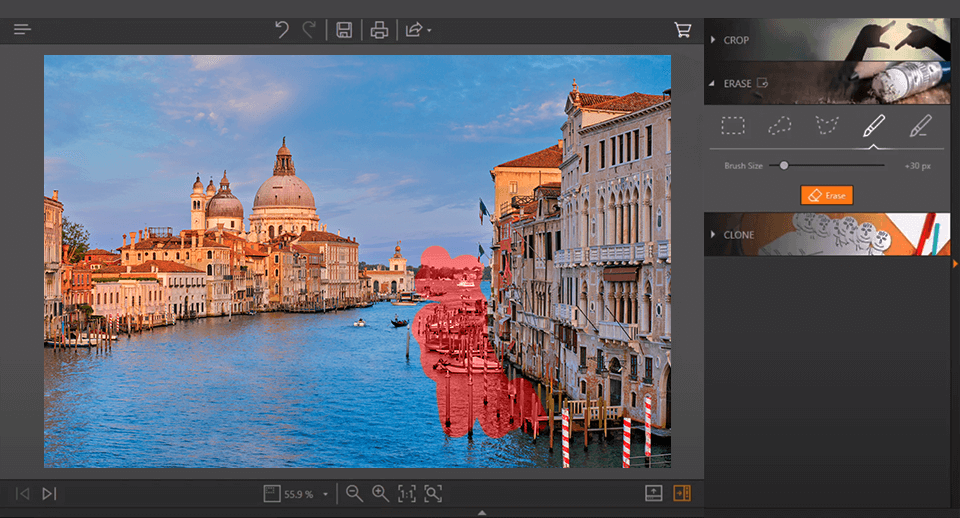Collapse the ERASE panel
The image size is (960, 518).
pyautogui.click(x=737, y=84)
